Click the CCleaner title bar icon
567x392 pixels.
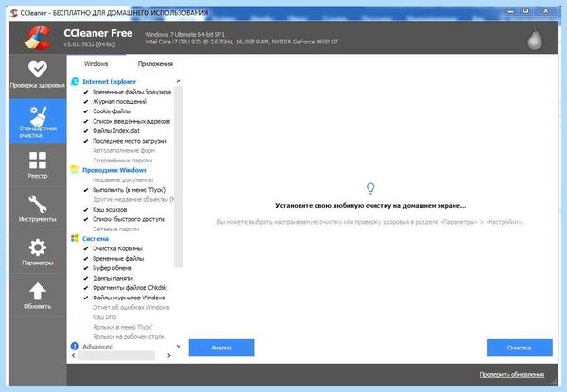14,13
